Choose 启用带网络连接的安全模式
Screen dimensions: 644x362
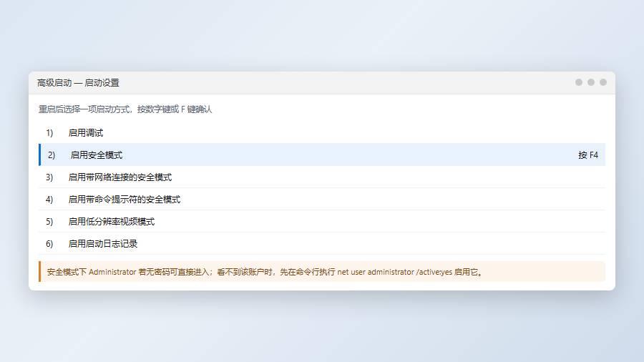coord(321,177)
